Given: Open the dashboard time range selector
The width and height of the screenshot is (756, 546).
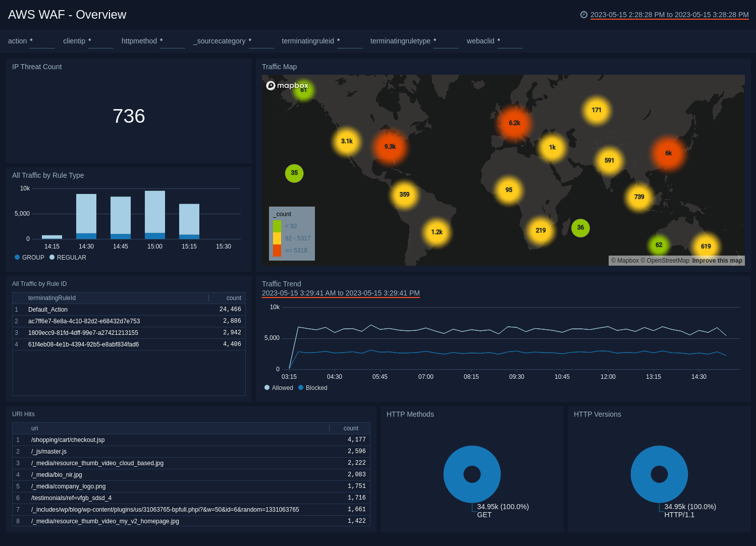Looking at the screenshot, I should pos(669,15).
